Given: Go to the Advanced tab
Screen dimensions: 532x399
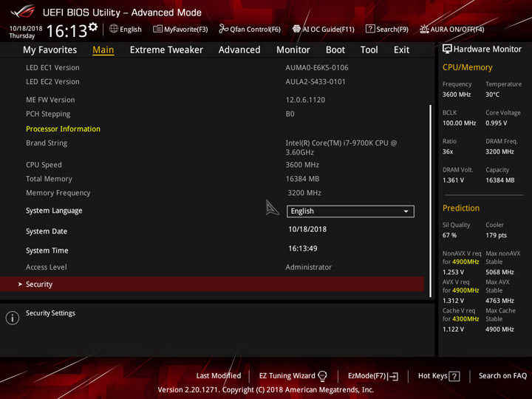Looking at the screenshot, I should [239, 50].
